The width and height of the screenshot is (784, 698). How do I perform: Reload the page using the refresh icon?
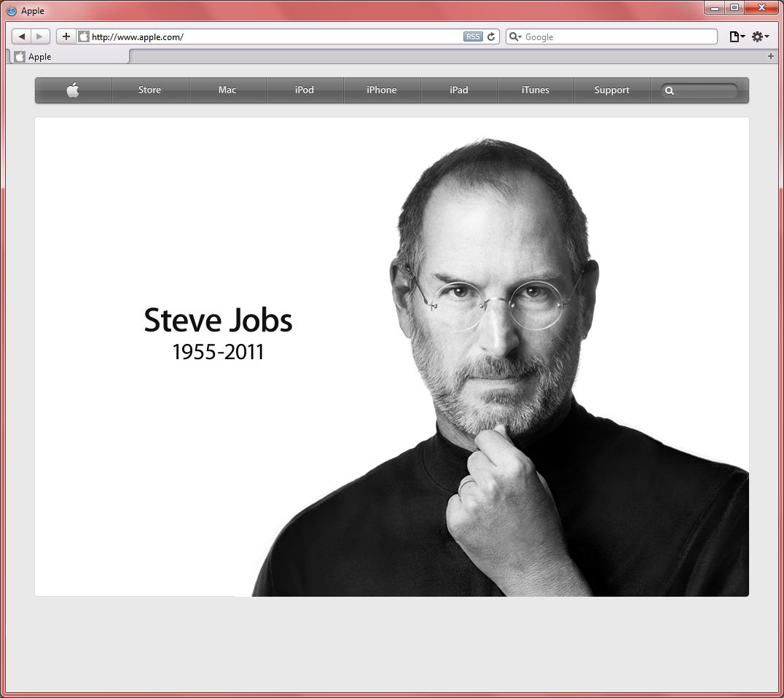[x=491, y=36]
